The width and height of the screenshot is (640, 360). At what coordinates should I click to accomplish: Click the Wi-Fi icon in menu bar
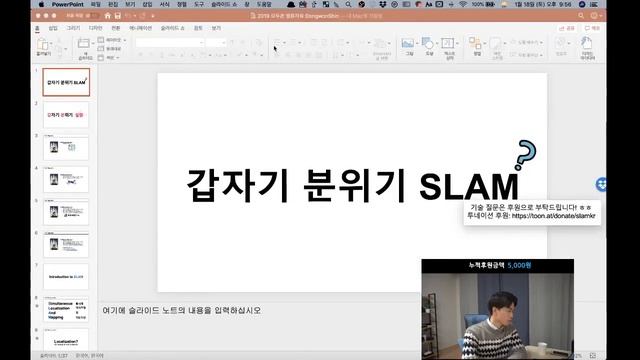[463, 4]
